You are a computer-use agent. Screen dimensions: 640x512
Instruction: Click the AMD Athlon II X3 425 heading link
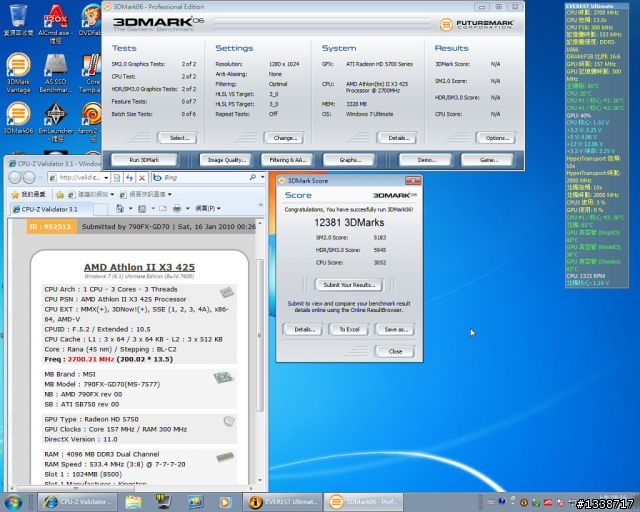coord(139,267)
